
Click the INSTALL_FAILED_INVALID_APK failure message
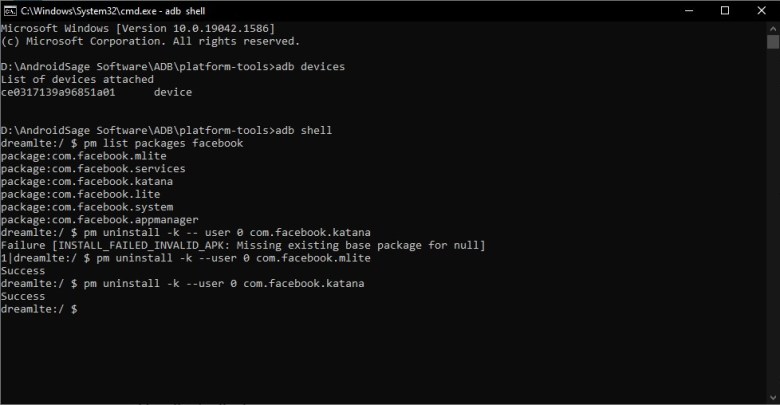(243, 245)
